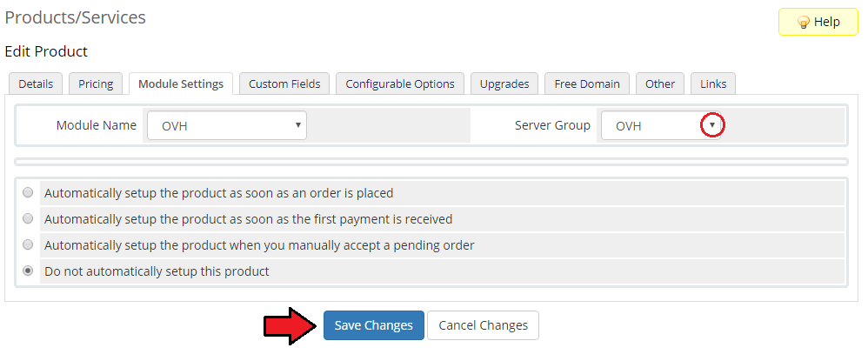Select setup as soon as order is placed

click(28, 193)
